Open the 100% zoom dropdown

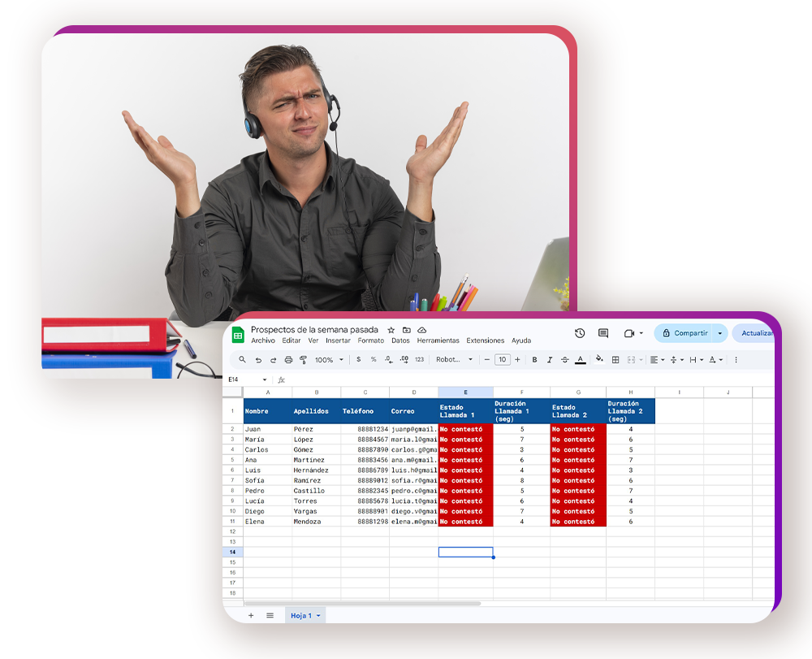pyautogui.click(x=329, y=360)
